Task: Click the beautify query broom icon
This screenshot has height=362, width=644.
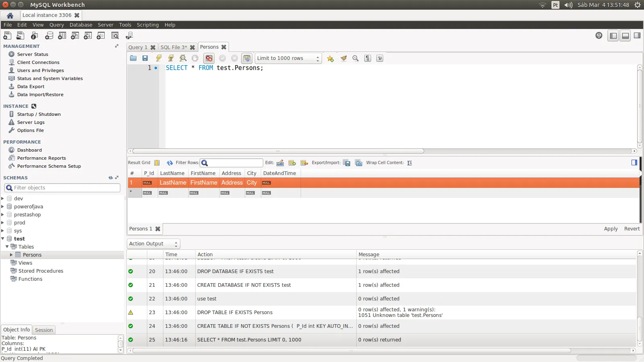Action: 343,58
